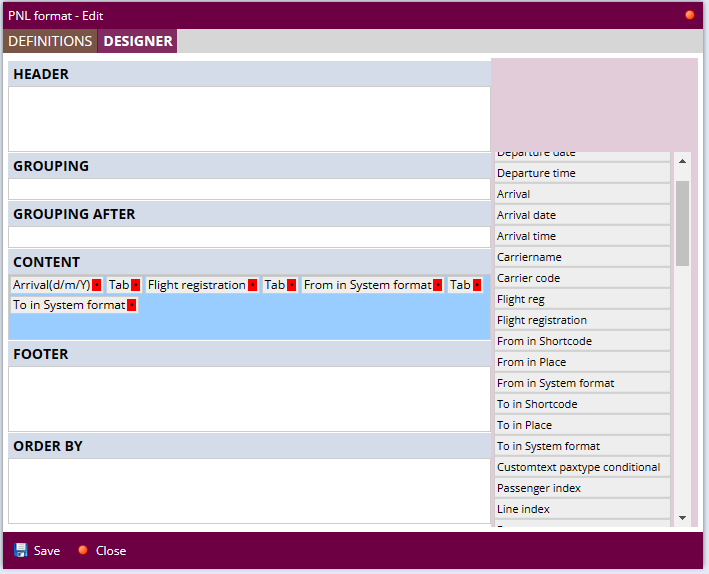Delete the first Tab tag in content
Viewport: 709px width, 574px height.
pos(136,285)
